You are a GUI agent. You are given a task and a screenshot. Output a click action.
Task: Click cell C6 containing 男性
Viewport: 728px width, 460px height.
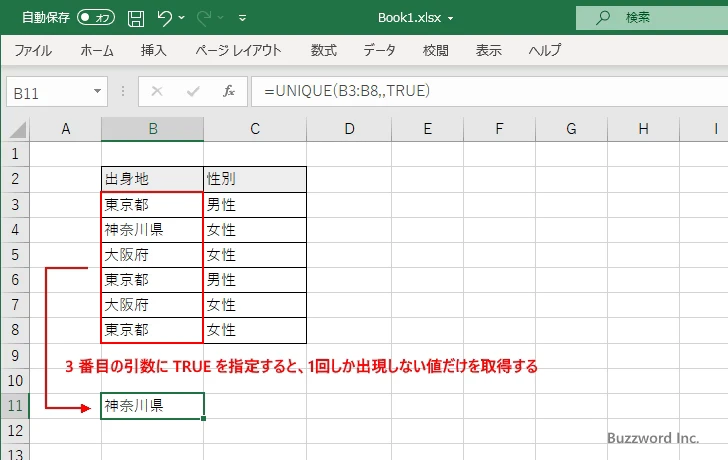click(255, 280)
